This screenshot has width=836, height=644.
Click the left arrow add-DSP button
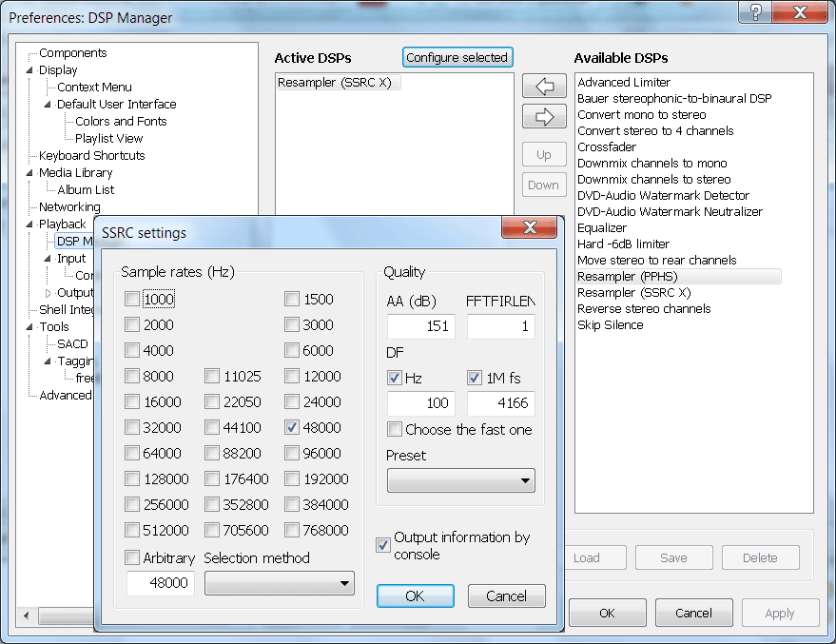pos(544,86)
